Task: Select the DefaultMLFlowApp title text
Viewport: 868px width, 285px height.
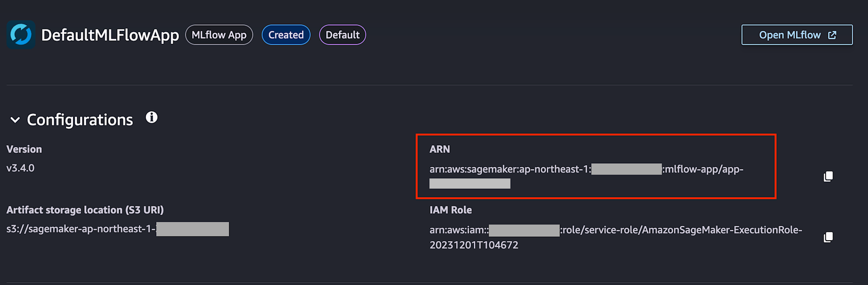Action: click(110, 35)
